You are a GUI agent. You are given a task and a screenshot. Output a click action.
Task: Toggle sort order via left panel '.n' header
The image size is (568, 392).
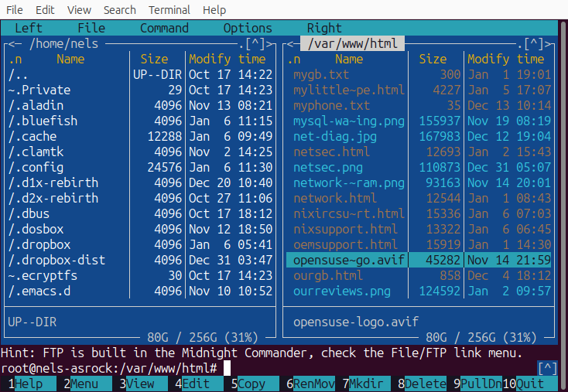[x=15, y=59]
